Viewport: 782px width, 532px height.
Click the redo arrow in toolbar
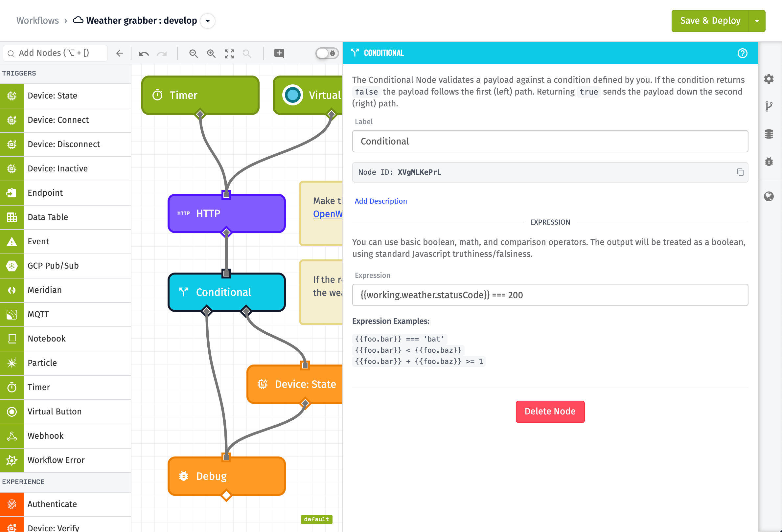[162, 54]
